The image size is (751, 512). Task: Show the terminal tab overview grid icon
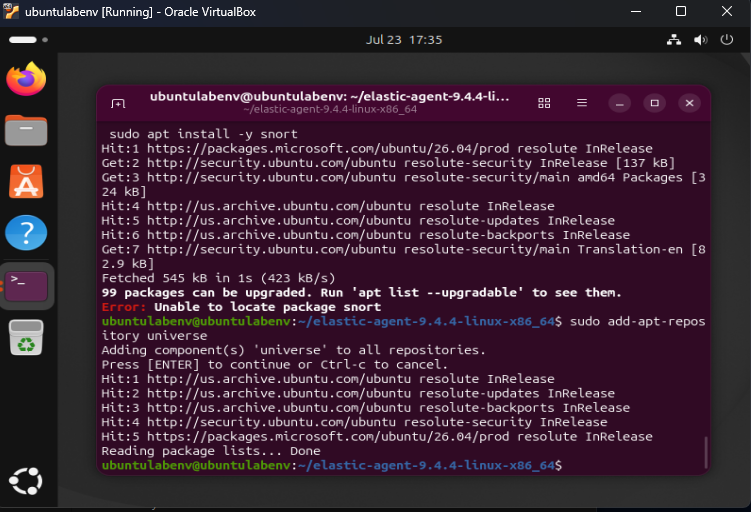click(x=544, y=103)
